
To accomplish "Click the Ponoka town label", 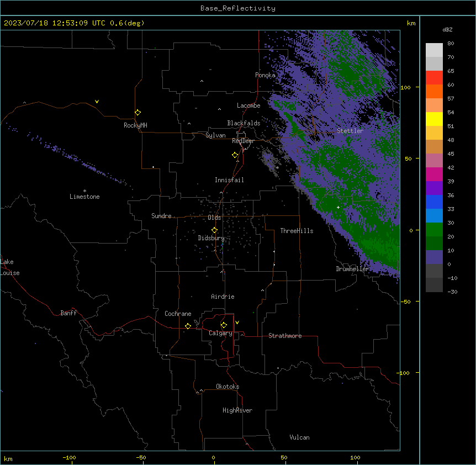I will 265,75.
